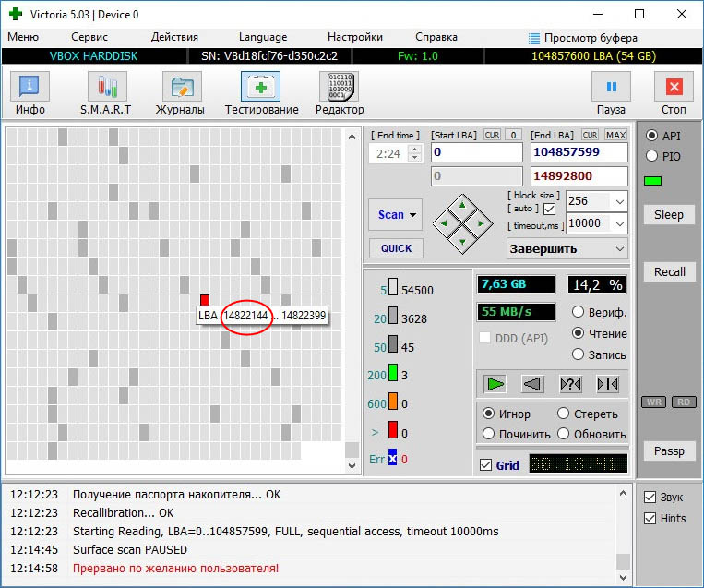Click the random seek |>?<| button
Image resolution: width=704 pixels, height=588 pixels.
pyautogui.click(x=570, y=384)
